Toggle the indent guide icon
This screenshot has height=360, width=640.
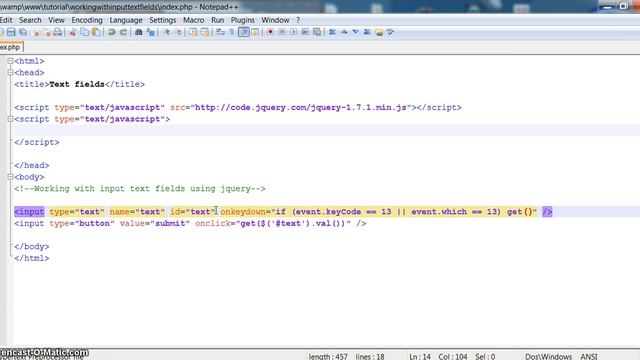point(244,32)
